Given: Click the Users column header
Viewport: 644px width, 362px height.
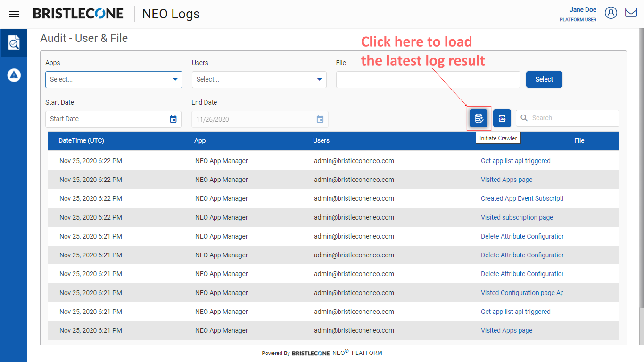Looking at the screenshot, I should click(321, 140).
